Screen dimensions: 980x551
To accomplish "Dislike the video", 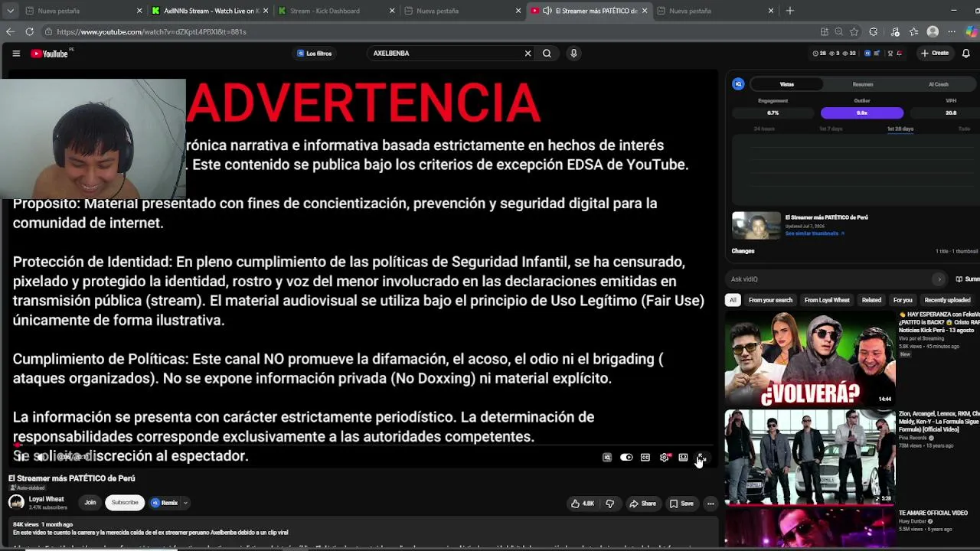I will pos(610,504).
